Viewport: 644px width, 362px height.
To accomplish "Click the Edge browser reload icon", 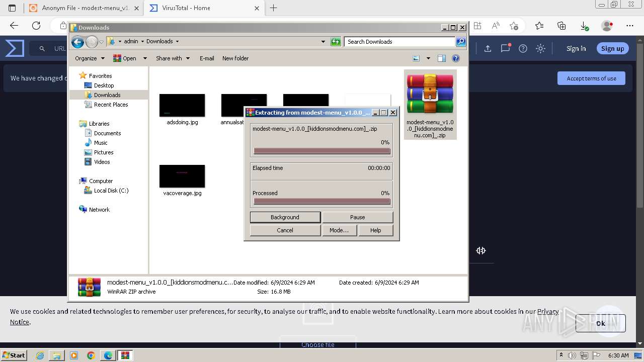I will (36, 26).
